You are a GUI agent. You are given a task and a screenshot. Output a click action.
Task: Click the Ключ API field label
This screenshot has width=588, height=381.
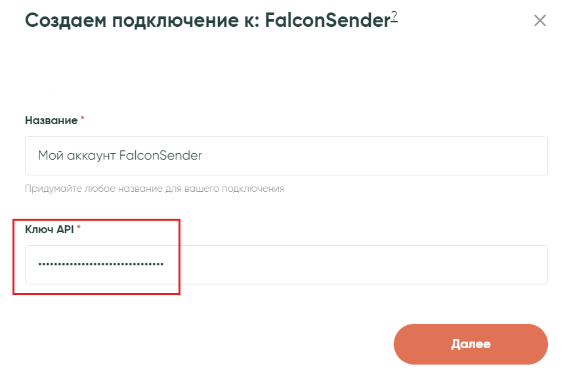49,229
